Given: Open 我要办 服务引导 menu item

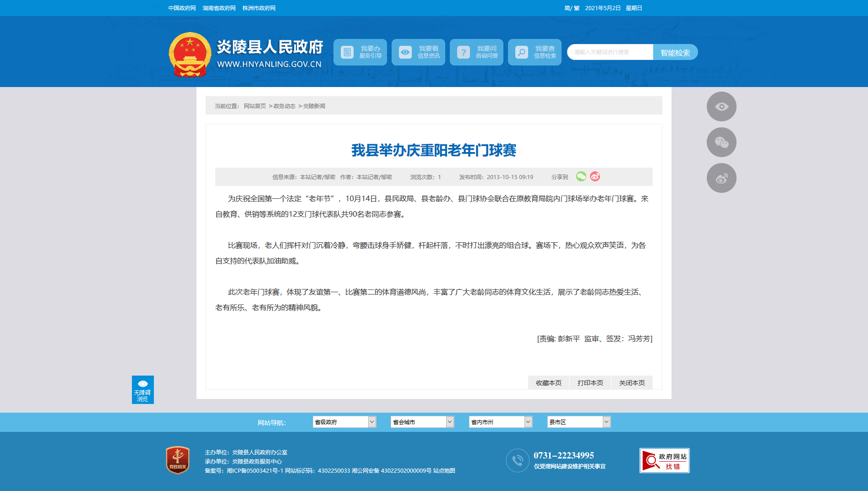Looking at the screenshot, I should [360, 52].
